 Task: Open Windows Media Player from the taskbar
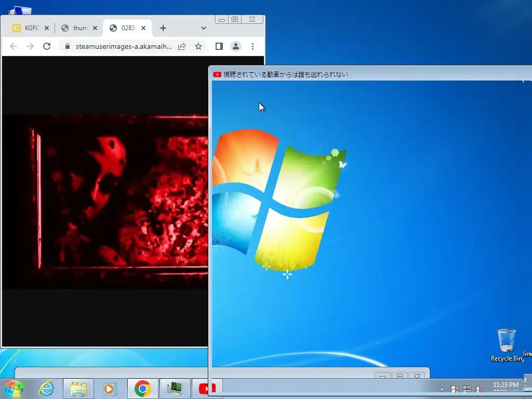(110, 389)
